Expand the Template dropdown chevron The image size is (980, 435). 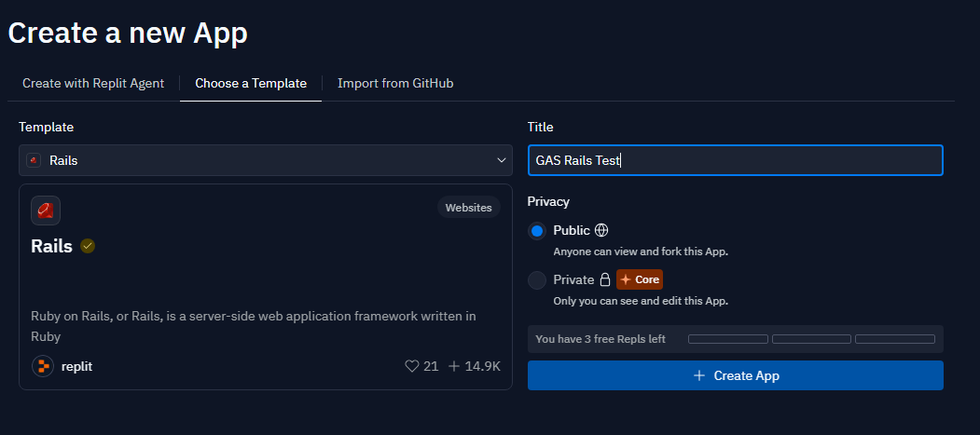(x=501, y=160)
